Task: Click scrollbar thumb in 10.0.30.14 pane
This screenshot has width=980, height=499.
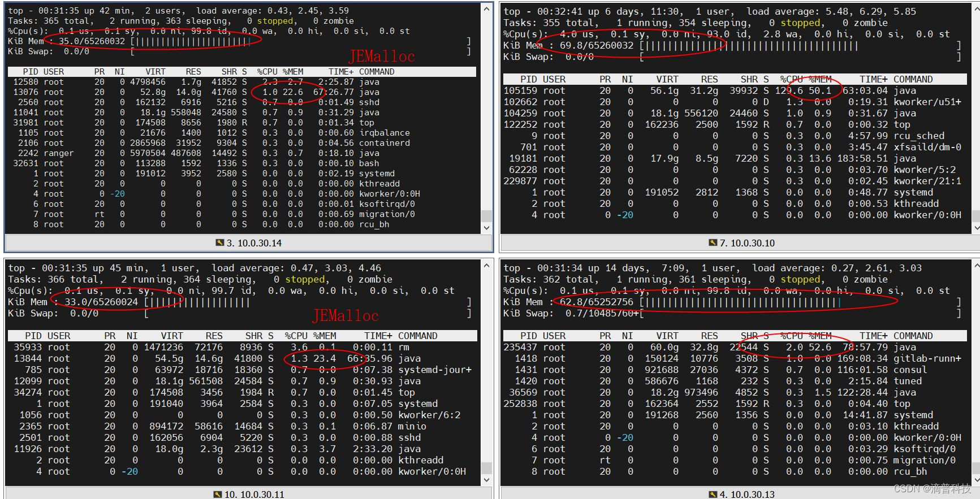Action: tap(487, 216)
